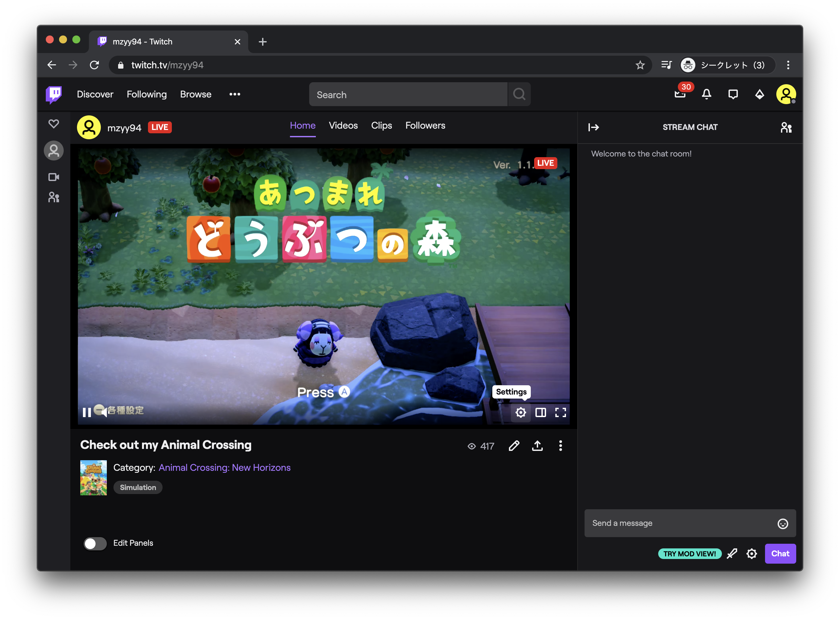
Task: Edit stream info with the pencil icon
Action: tap(514, 446)
